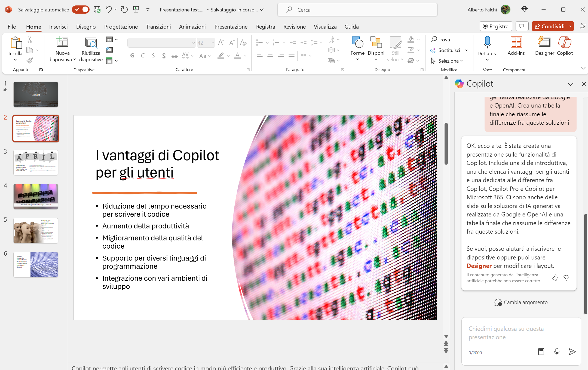Open Add-ins from the ribbon
The height and width of the screenshot is (370, 588).
pos(516,46)
